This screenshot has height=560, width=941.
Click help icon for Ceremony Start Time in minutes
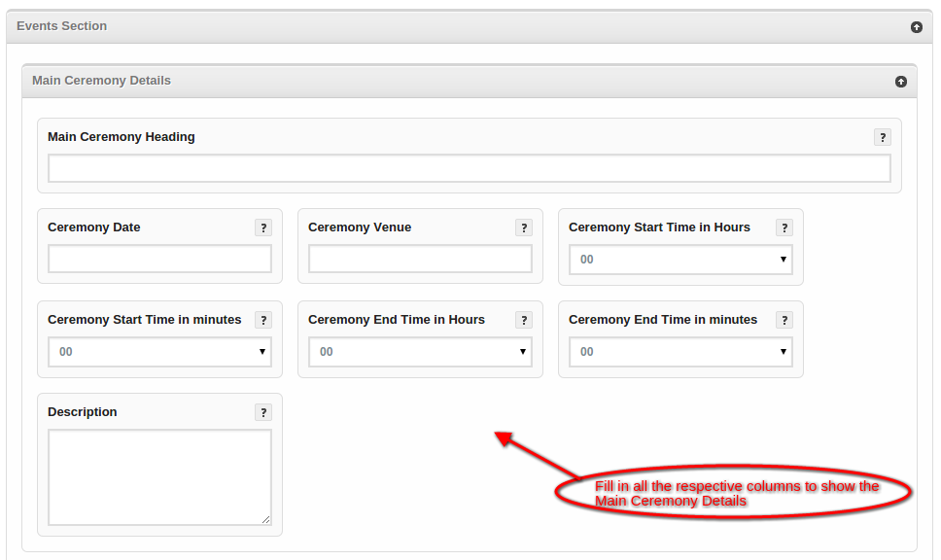pos(263,320)
